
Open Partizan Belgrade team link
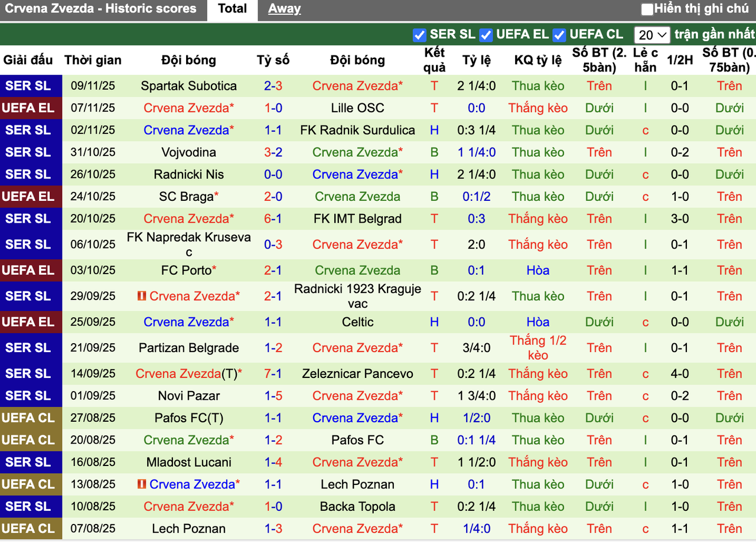pos(188,348)
